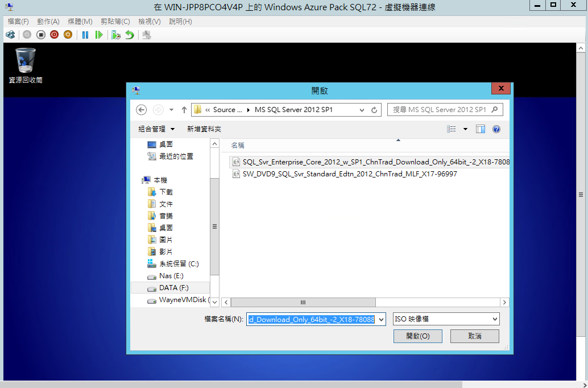588x388 pixels.
Task: Click the Enhanced session toolbar icon
Action: pos(147,35)
